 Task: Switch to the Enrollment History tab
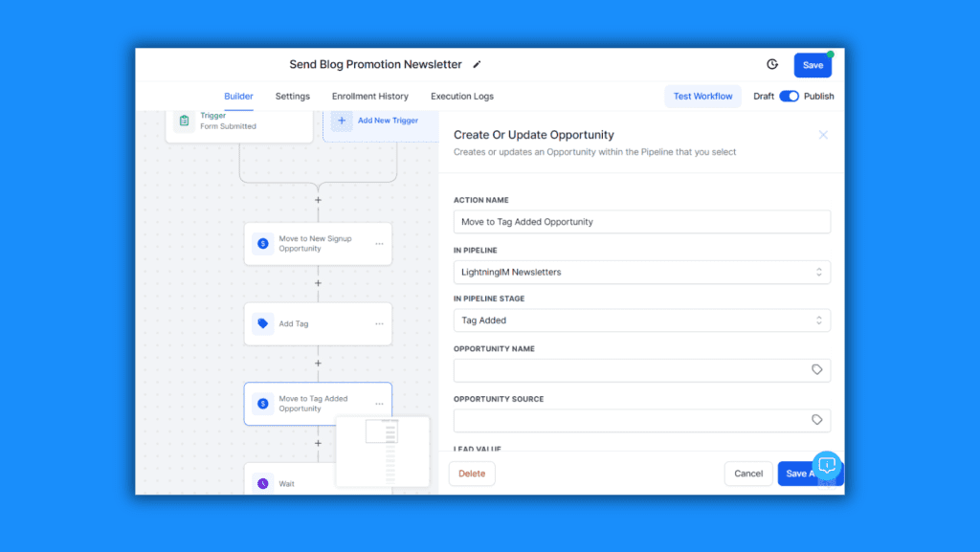[370, 96]
